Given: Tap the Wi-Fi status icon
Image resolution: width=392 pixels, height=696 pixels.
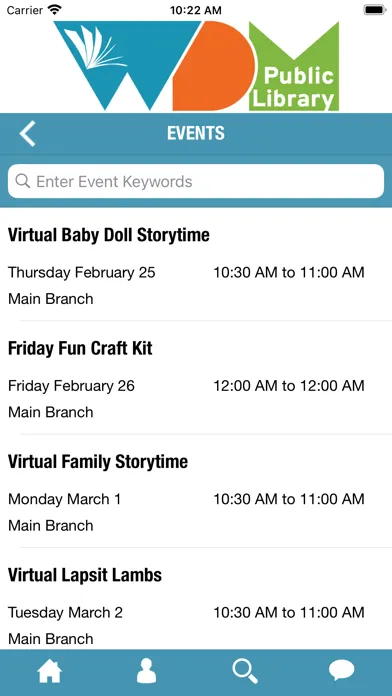Looking at the screenshot, I should 55,10.
